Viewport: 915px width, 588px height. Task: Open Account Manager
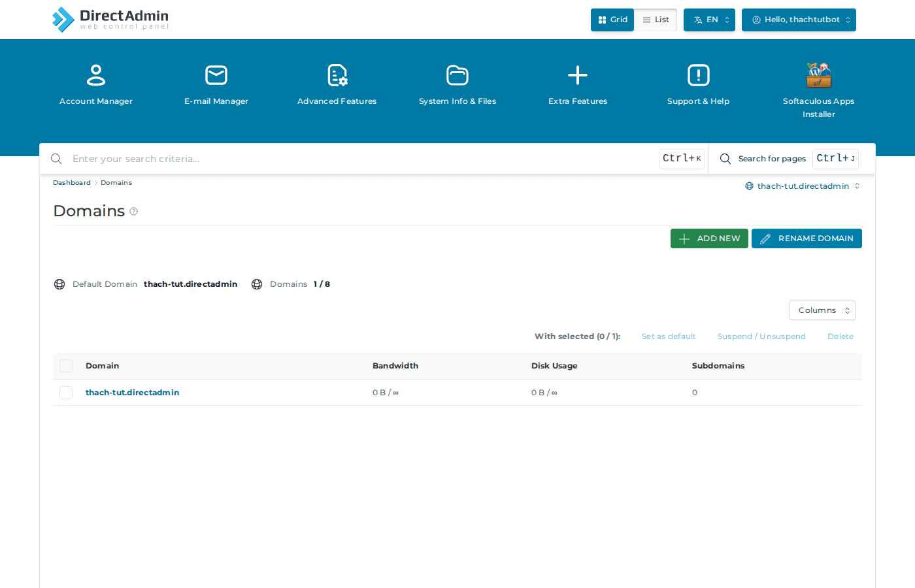coord(95,85)
